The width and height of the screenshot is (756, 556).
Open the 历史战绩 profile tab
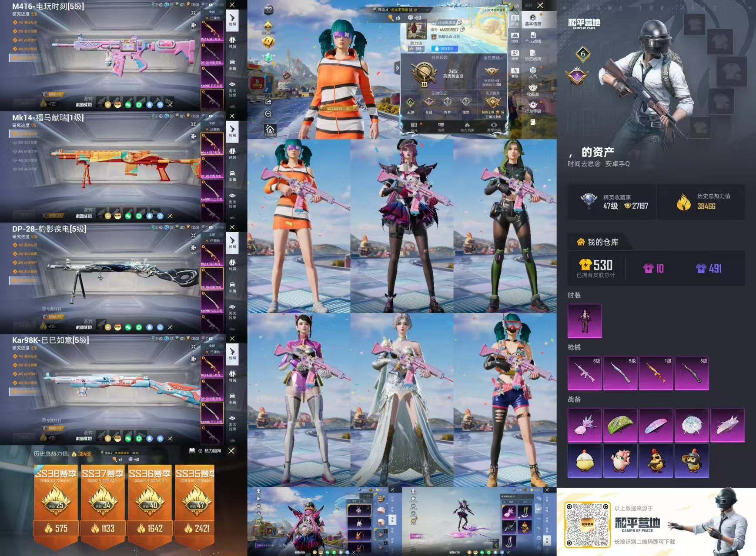point(533,55)
